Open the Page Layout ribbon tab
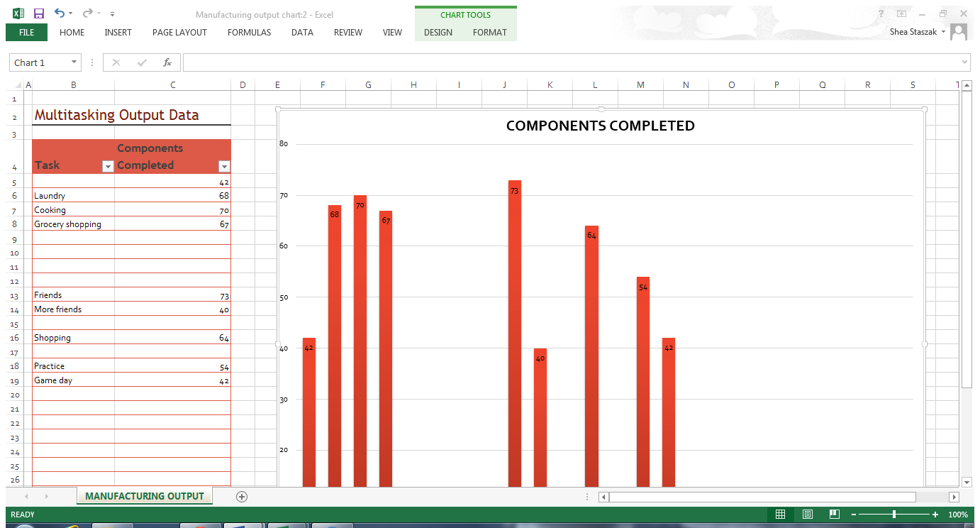Viewport: 980px width, 528px height. click(179, 32)
